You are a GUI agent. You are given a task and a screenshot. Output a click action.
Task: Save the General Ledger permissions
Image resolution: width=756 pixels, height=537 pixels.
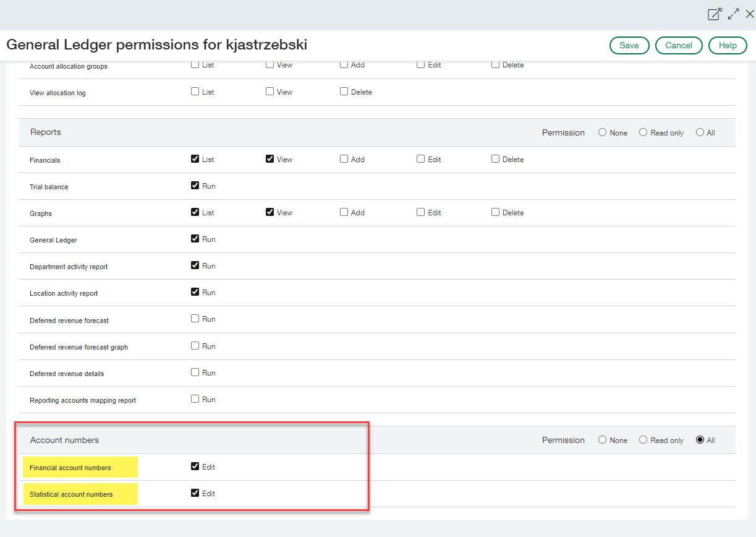pos(629,45)
